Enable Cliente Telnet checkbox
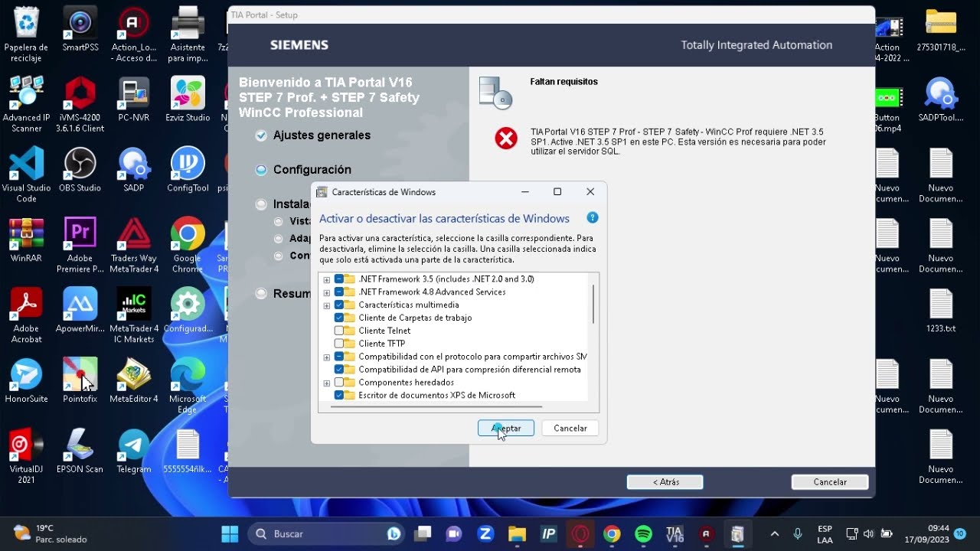This screenshot has height=551, width=980. tap(339, 331)
